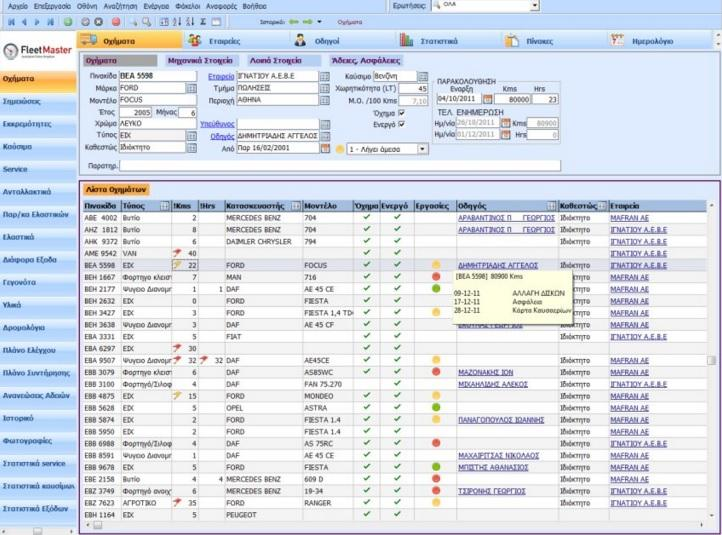Open the Αρχείο menu
Viewport: 722px width, 535px height.
point(17,6)
